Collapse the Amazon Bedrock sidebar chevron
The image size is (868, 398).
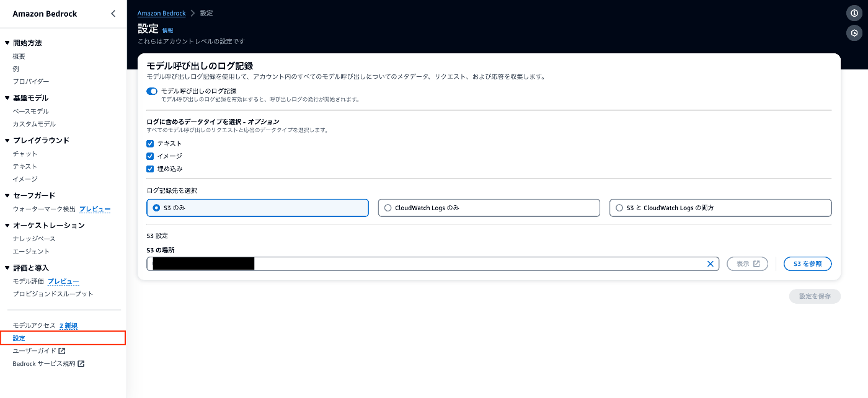[x=113, y=14]
